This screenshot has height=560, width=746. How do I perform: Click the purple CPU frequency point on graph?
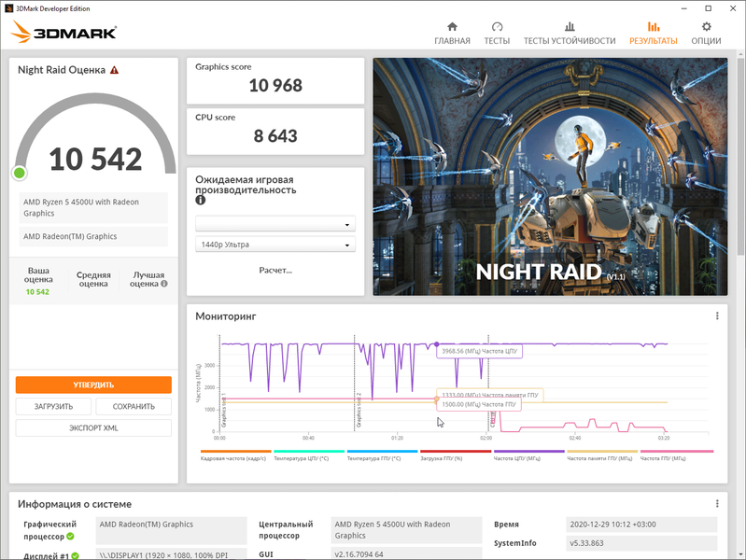pos(437,344)
